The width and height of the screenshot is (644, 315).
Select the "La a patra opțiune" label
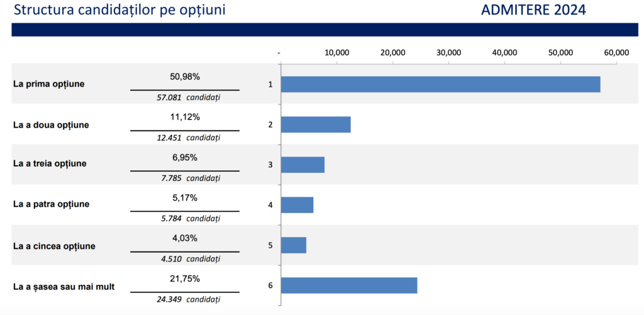coord(51,204)
